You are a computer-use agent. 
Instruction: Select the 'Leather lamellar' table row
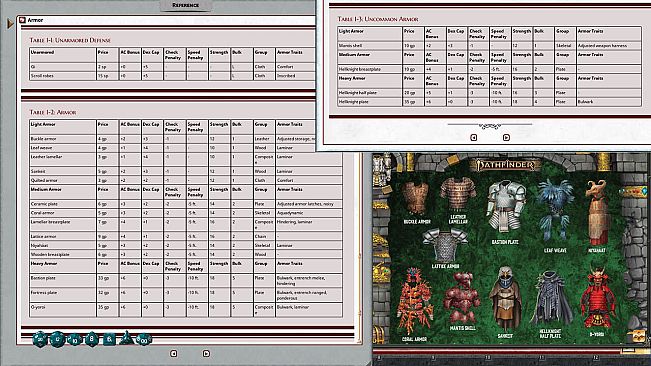point(186,160)
